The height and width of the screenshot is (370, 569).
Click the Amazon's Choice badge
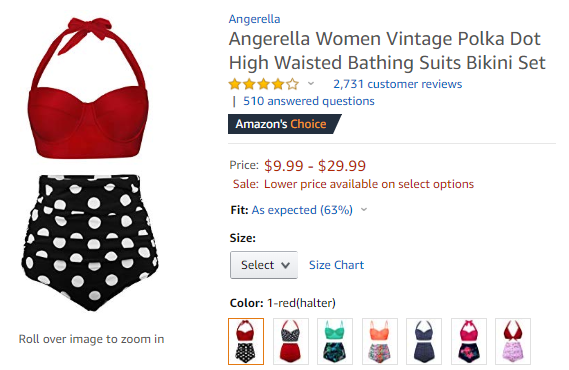[284, 124]
